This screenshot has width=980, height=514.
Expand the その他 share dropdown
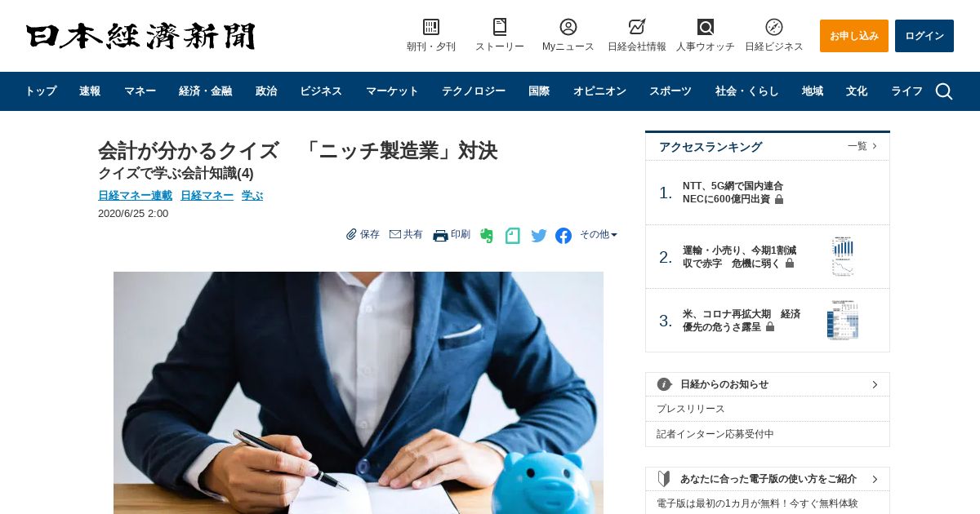coord(599,235)
